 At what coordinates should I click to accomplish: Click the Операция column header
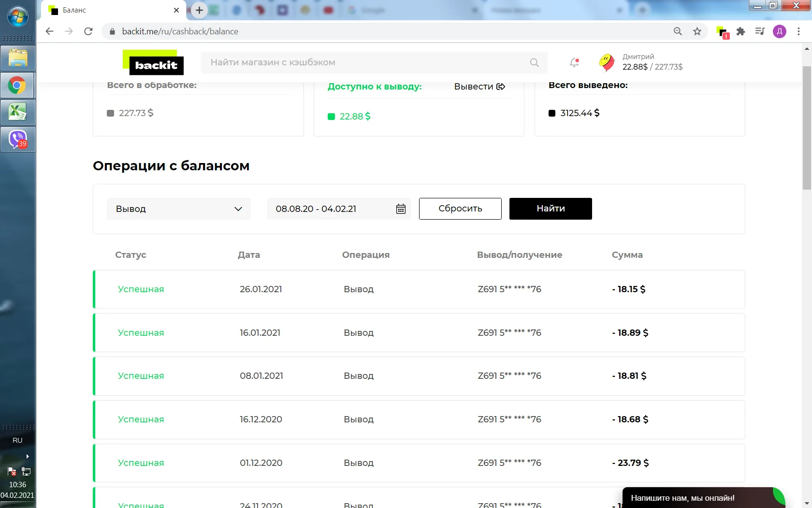(x=366, y=255)
